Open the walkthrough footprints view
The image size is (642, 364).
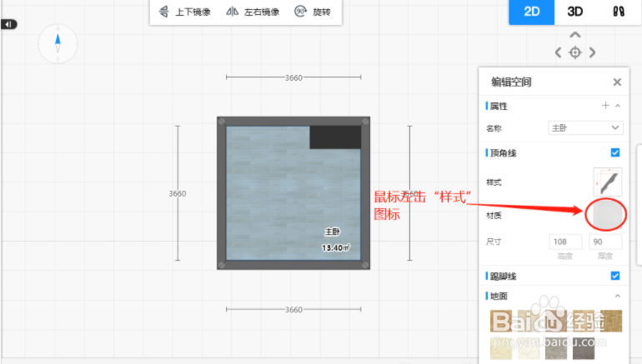point(619,12)
